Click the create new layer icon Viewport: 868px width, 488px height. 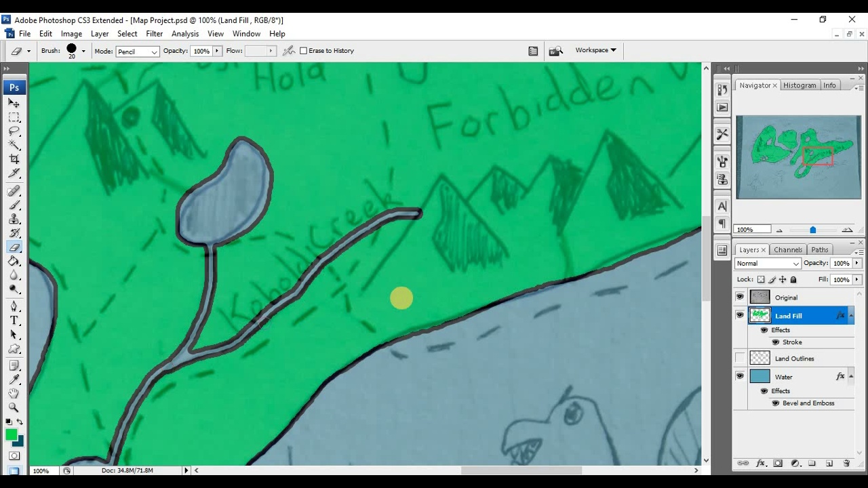(x=829, y=464)
